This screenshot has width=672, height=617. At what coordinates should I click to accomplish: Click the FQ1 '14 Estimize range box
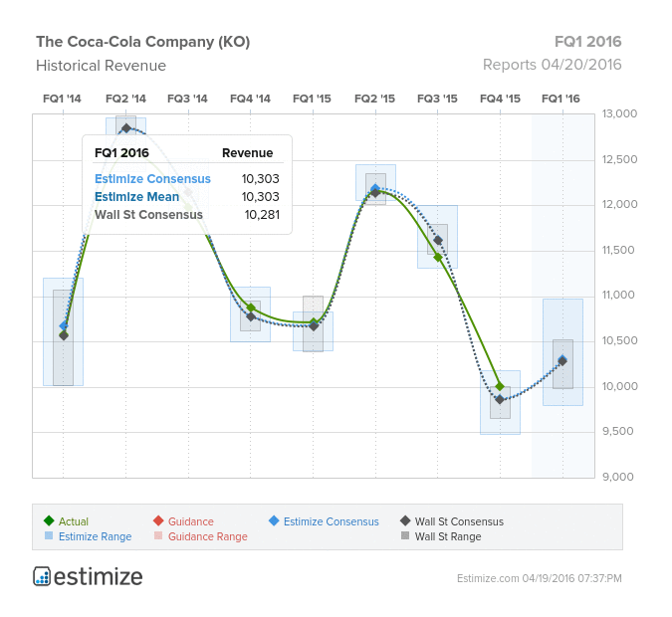pos(64,332)
